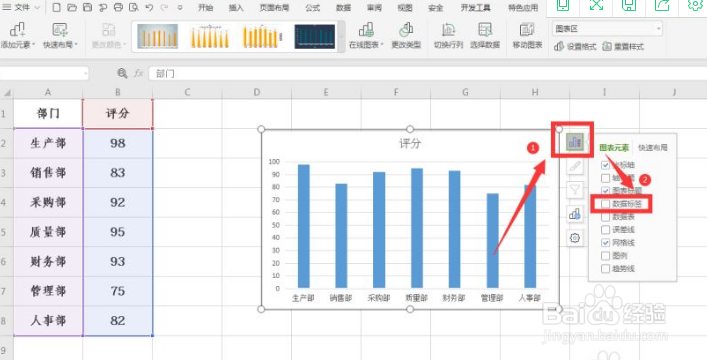Switch to the 开始 ribbon tab
This screenshot has width=707, height=360.
(x=206, y=8)
